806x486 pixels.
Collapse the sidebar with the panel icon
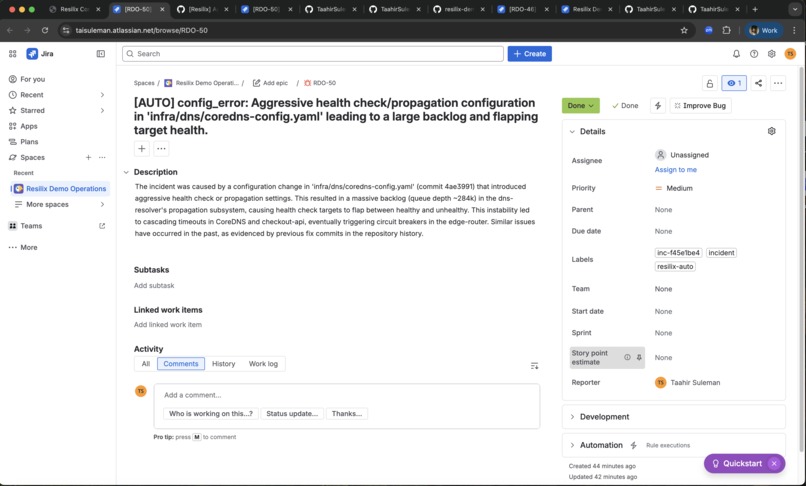pyautogui.click(x=101, y=53)
